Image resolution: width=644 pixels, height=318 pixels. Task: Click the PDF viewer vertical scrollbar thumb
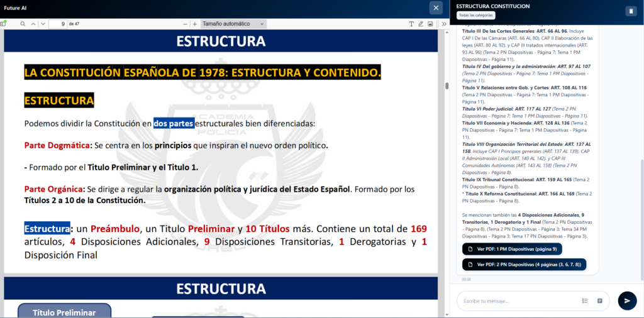447,85
